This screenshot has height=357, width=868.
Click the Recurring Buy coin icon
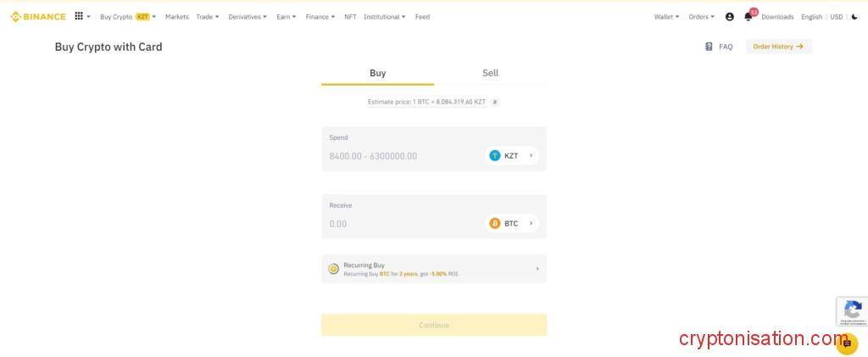[x=334, y=269]
